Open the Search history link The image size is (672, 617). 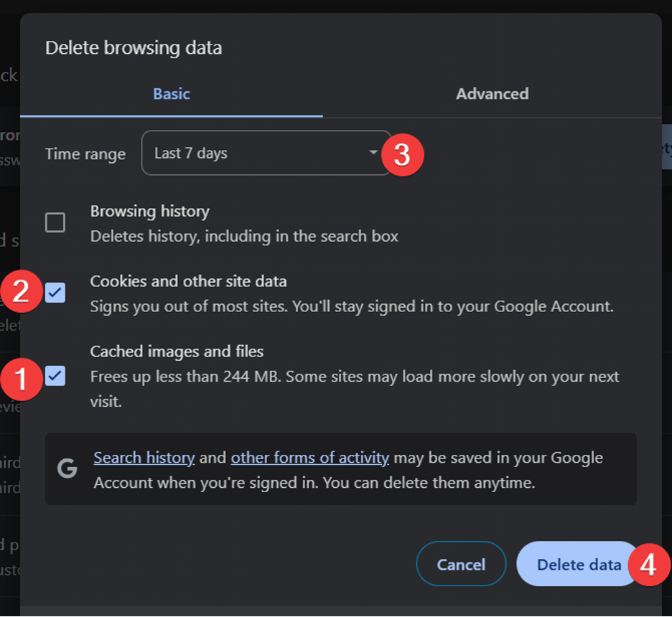pos(144,458)
